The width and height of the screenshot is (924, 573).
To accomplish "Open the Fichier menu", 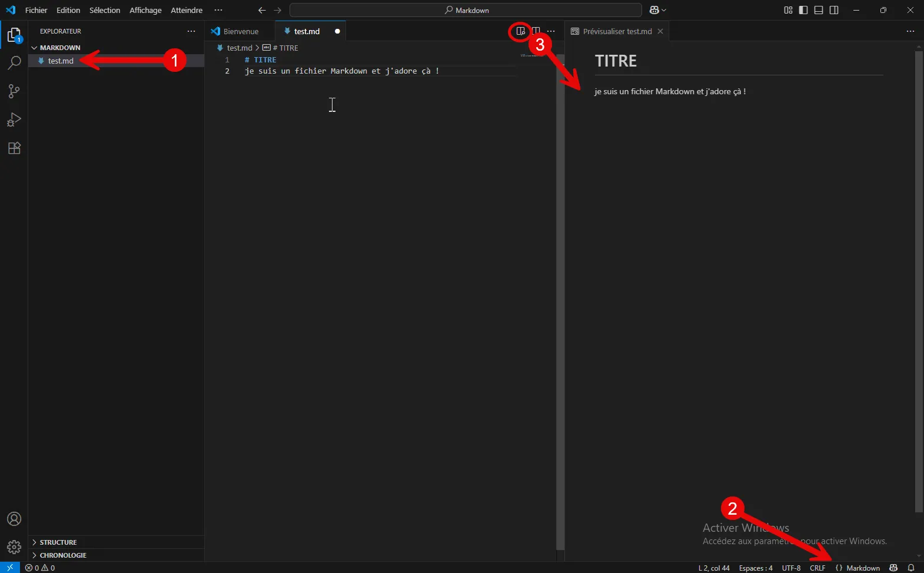I will (36, 10).
